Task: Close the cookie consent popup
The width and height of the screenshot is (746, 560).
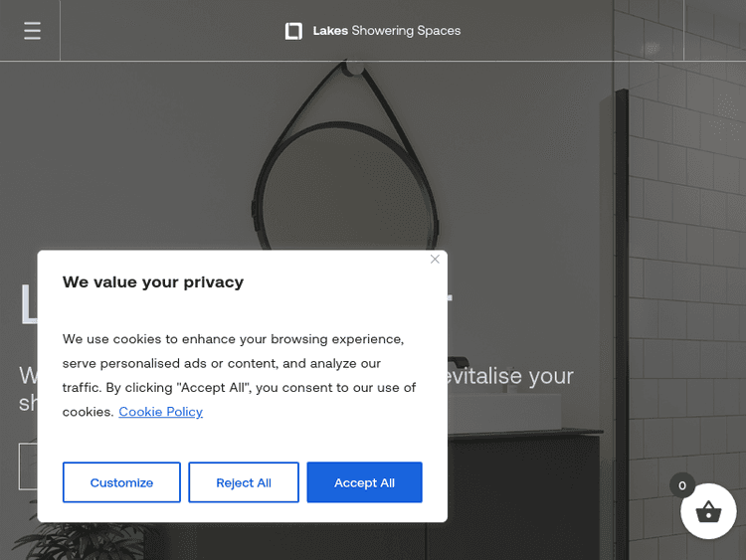Action: 435,260
